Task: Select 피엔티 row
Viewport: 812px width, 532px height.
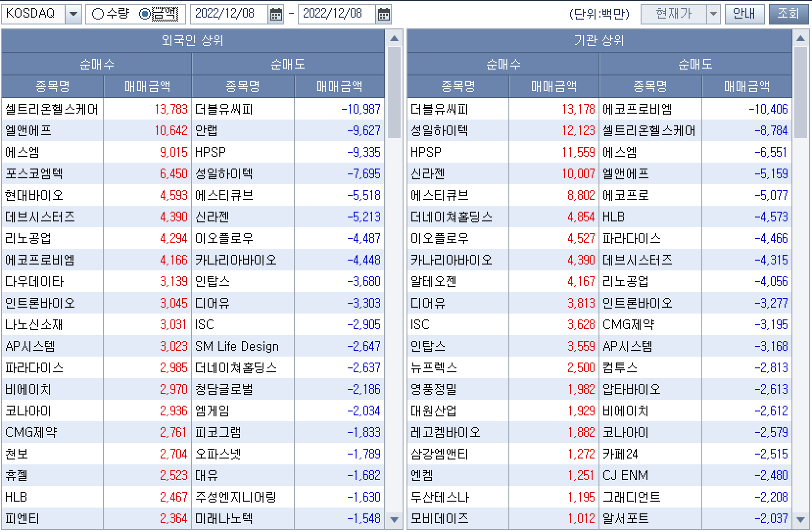Action: tap(52, 519)
